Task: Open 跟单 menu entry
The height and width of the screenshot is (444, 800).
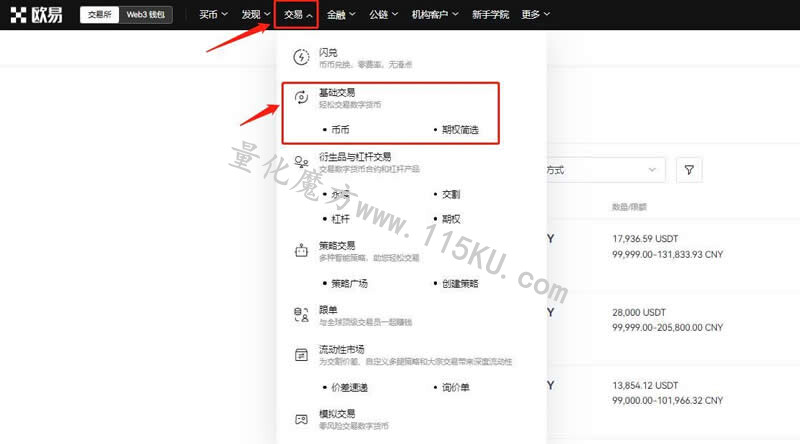Action: (x=328, y=310)
